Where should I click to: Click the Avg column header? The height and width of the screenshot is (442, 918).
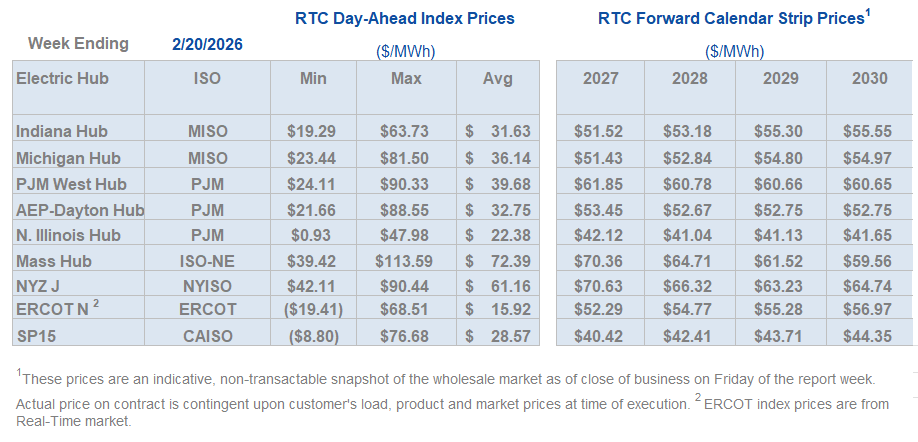point(497,77)
